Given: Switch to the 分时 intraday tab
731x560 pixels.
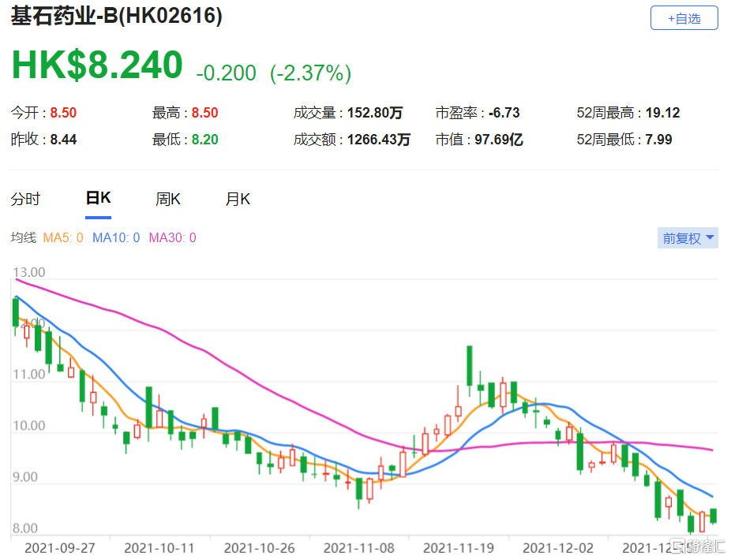Looking at the screenshot, I should pos(25,200).
